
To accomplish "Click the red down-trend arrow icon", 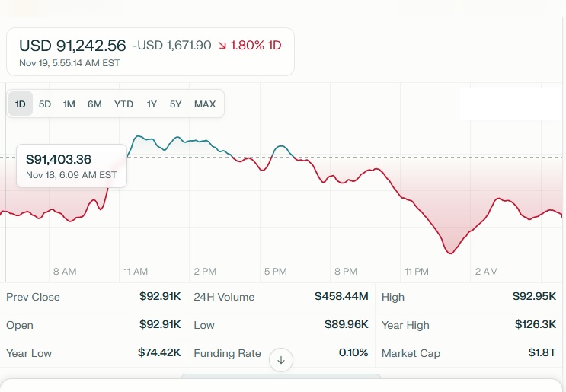I will click(222, 46).
